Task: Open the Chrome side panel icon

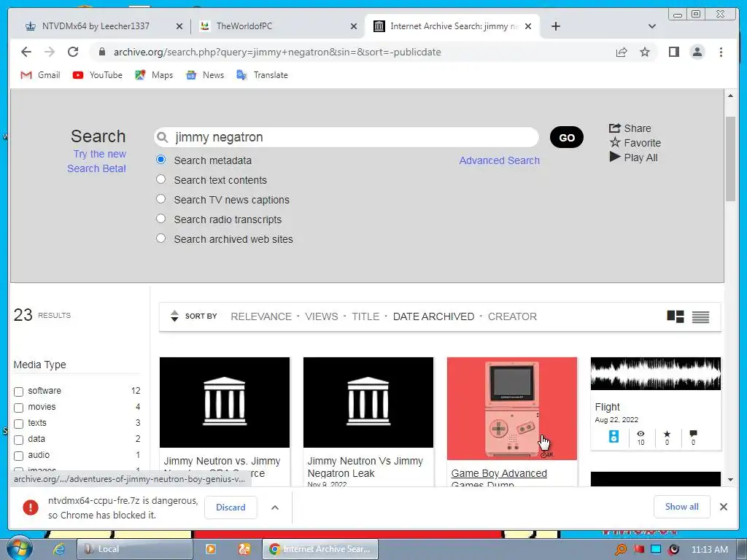Action: [x=673, y=52]
